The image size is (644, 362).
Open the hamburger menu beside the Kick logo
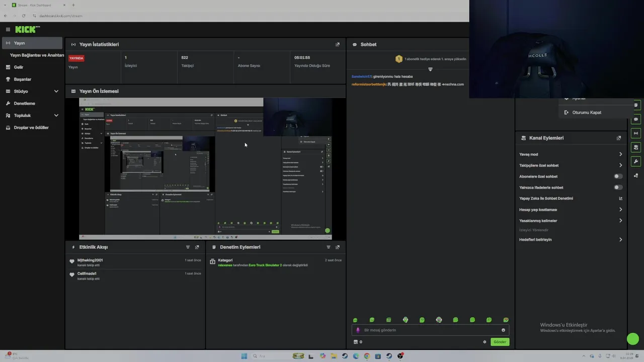click(x=8, y=30)
